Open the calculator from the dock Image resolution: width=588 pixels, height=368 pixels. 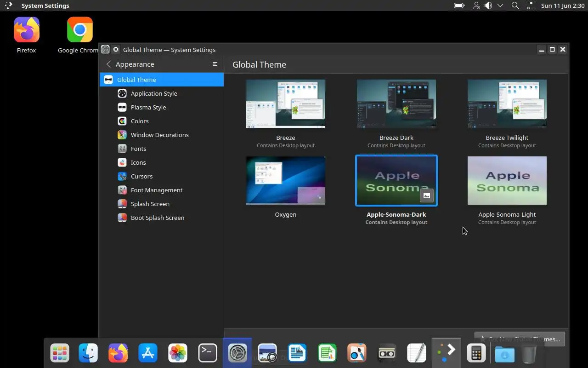coord(476,353)
